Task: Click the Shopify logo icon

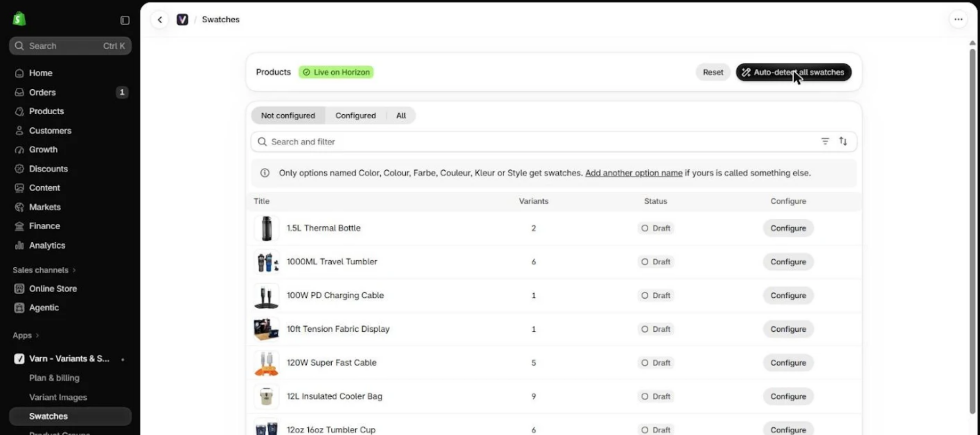Action: (x=19, y=19)
